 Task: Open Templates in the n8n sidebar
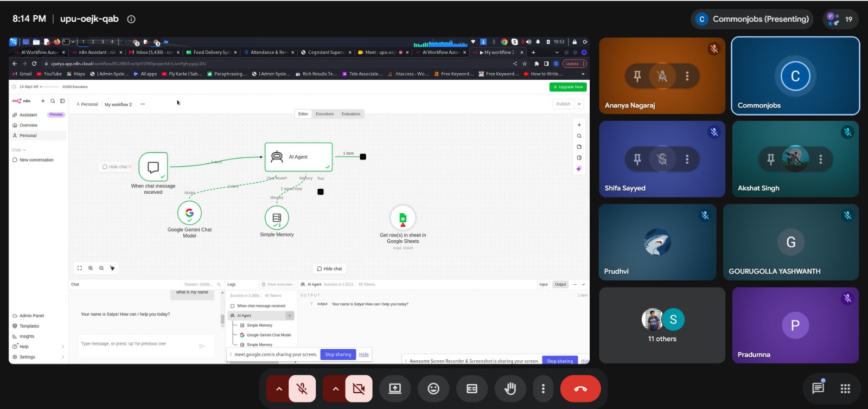29,326
